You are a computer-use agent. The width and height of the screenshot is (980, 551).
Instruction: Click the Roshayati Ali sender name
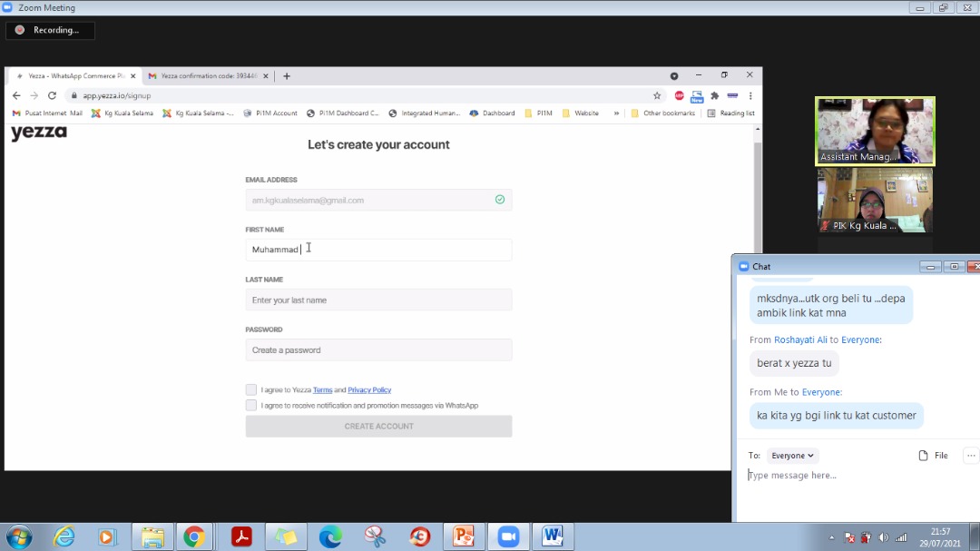click(800, 339)
